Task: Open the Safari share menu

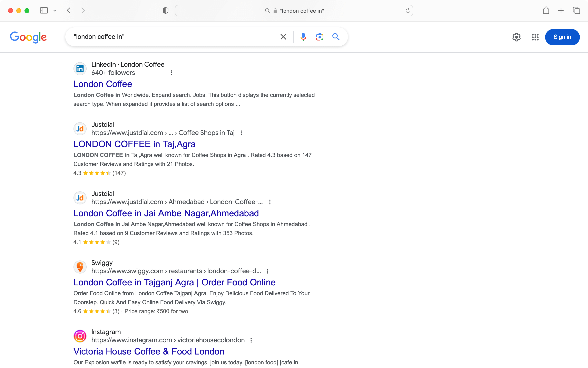Action: click(546, 10)
